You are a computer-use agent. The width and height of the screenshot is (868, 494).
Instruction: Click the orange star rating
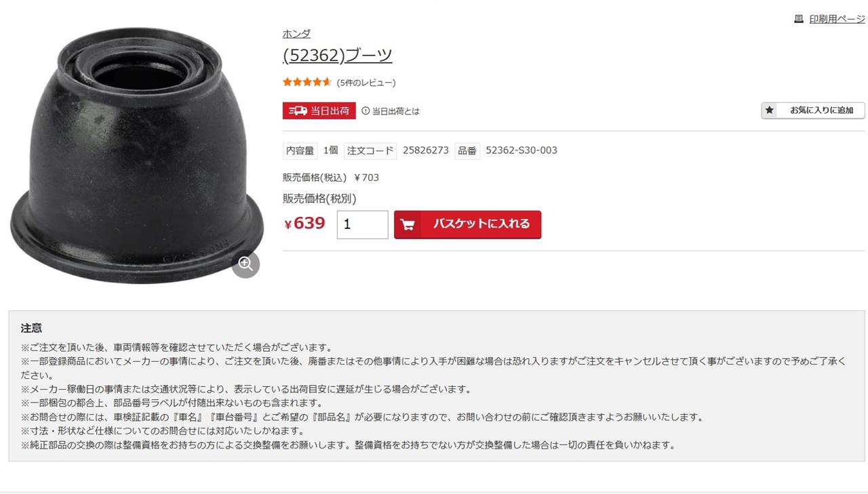point(307,82)
